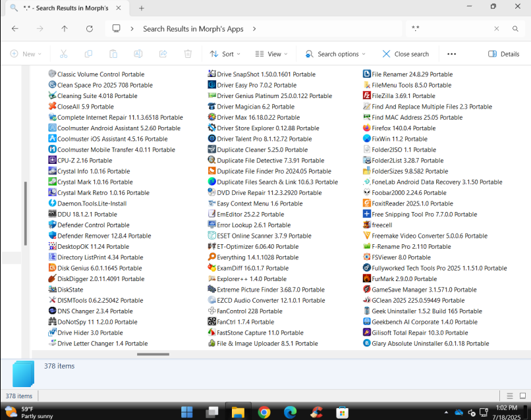Open Google Chrome from the taskbar
The height and width of the screenshot is (420, 531).
(x=264, y=412)
